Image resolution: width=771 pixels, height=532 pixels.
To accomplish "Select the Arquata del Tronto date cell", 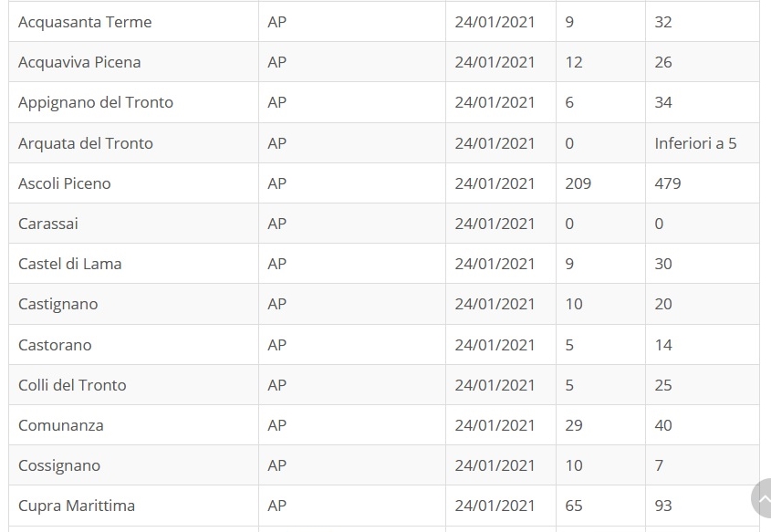I will tap(501, 143).
